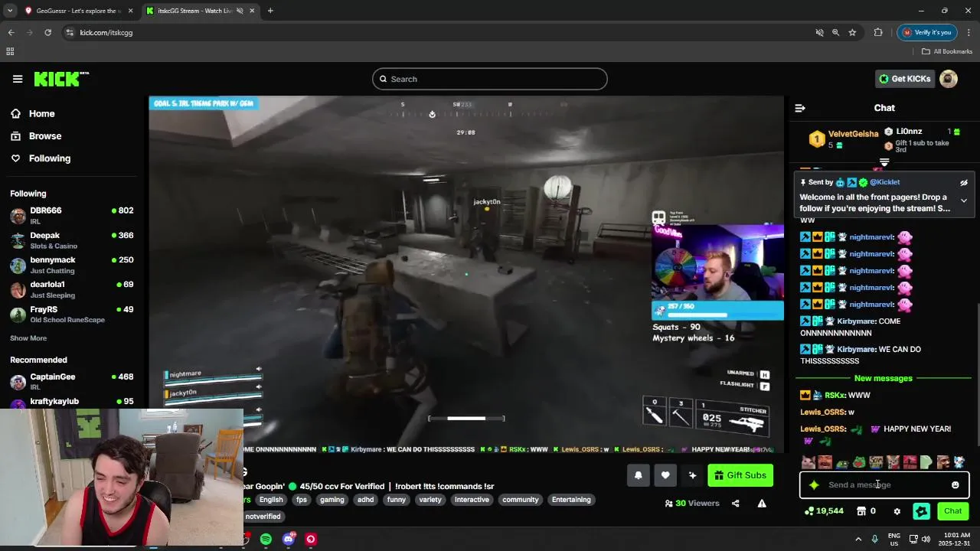Click the expand leaderboard arrow under gifters
This screenshot has height=551, width=980.
coord(884,162)
